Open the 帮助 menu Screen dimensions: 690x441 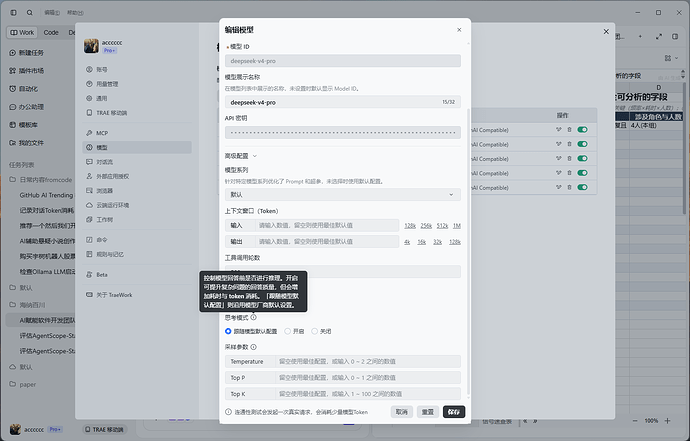coord(75,13)
